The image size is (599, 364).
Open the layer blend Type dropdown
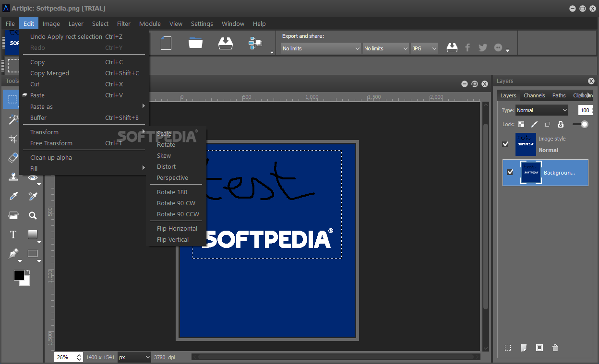pyautogui.click(x=542, y=110)
